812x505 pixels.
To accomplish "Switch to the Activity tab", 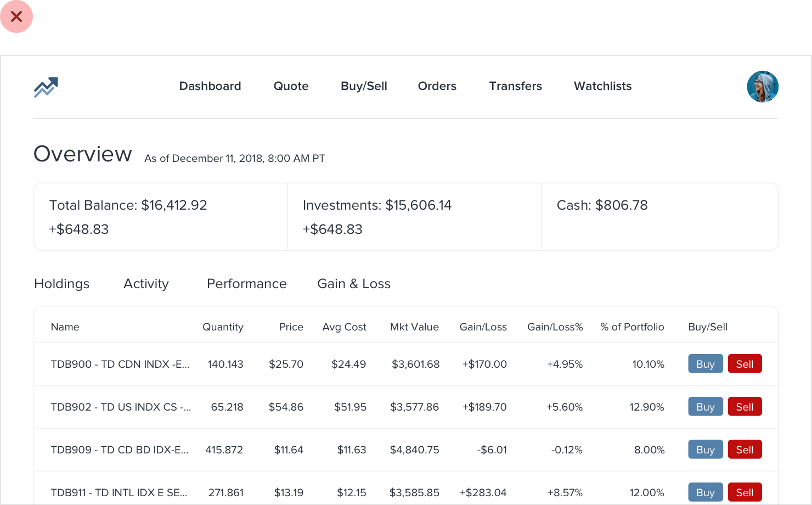I will (x=146, y=284).
